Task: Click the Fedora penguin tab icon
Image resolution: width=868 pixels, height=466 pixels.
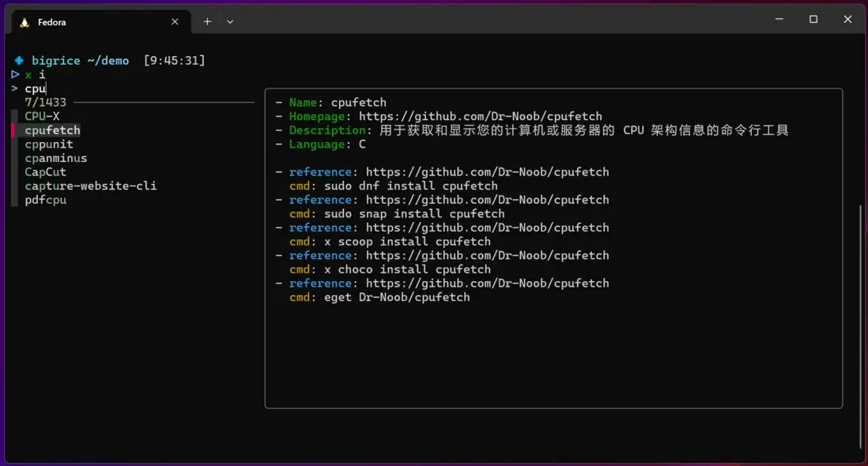Action: click(25, 22)
